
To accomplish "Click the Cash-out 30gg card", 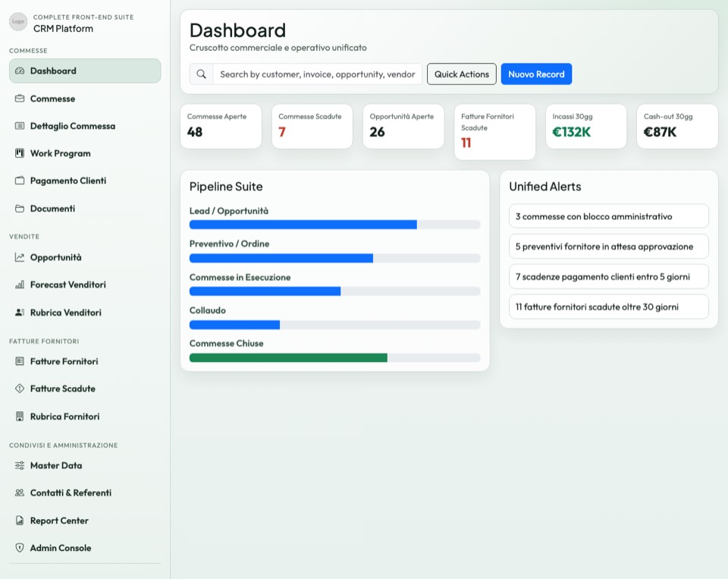I will pos(677,127).
